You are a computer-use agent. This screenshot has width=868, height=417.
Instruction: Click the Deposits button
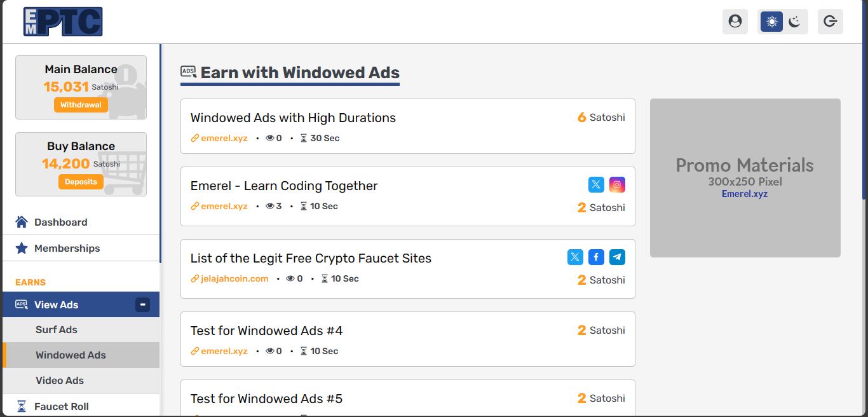click(81, 182)
